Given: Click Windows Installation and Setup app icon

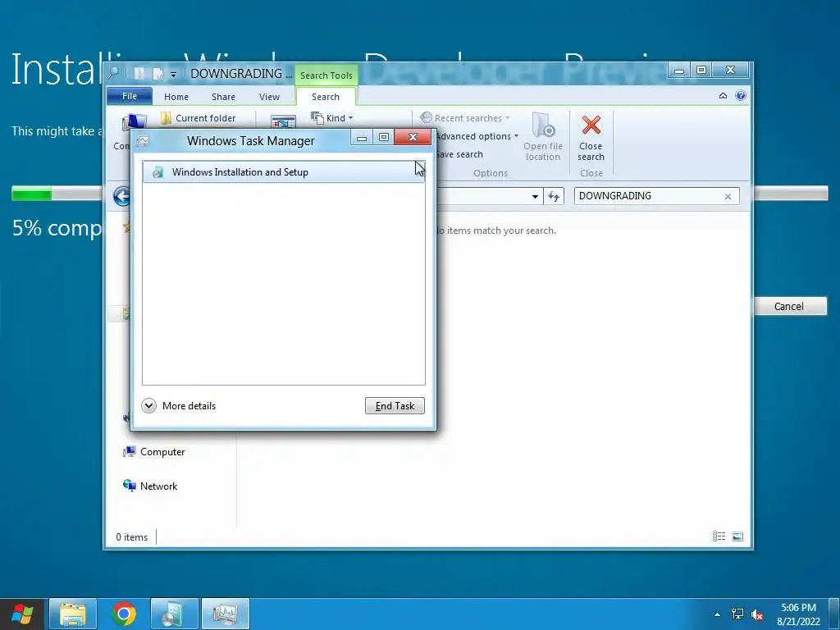Looking at the screenshot, I should (x=157, y=172).
